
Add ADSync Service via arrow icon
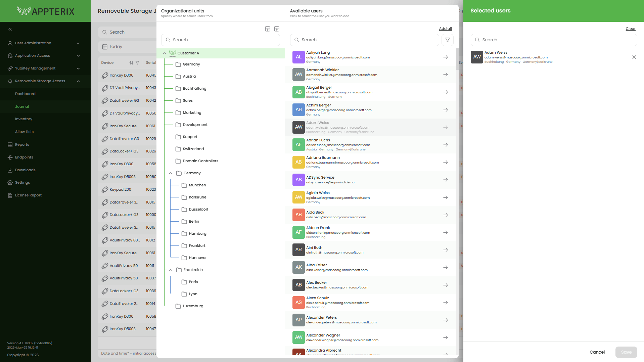point(445,180)
